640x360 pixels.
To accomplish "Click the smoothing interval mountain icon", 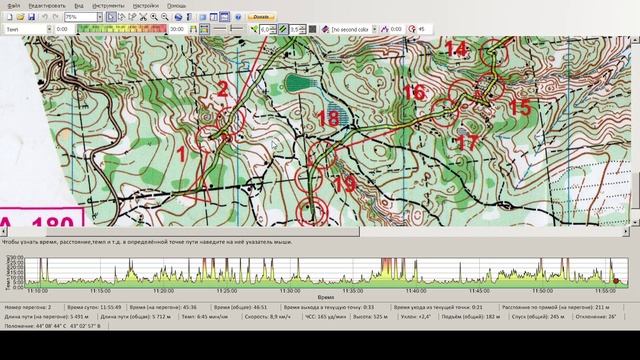I will (x=384, y=29).
